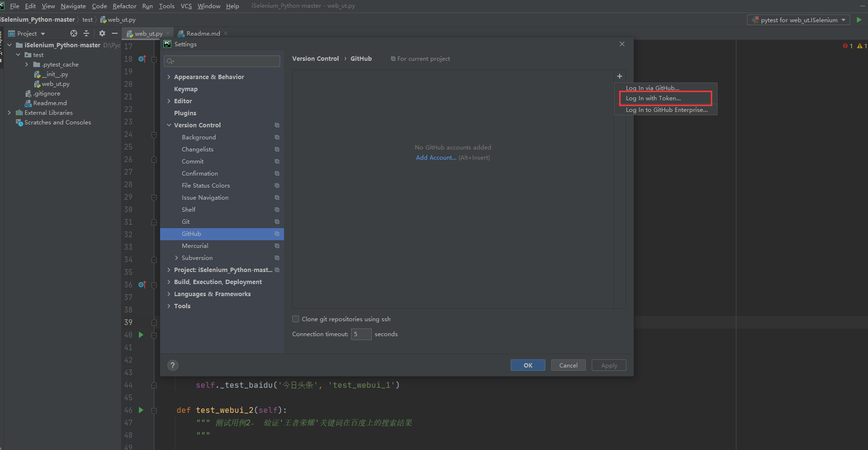Image resolution: width=868 pixels, height=450 pixels.
Task: Click locate target icon in Project panel
Action: pos(74,33)
